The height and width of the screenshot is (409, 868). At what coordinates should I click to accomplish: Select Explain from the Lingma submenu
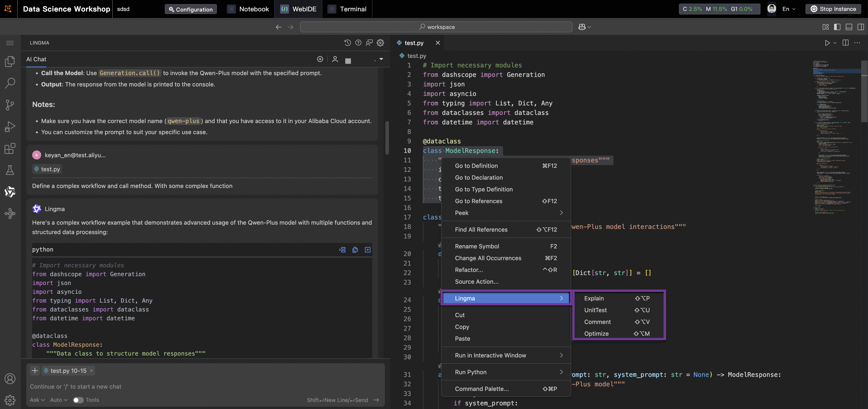click(594, 298)
